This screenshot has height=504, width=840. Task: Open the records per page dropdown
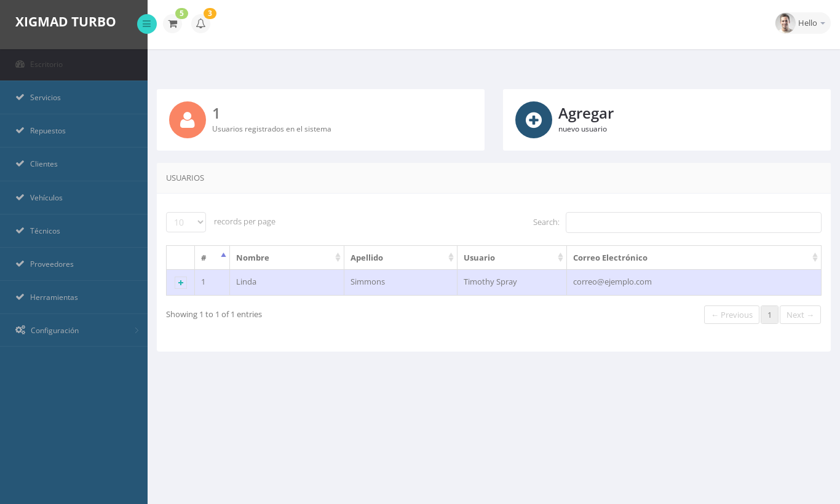coord(186,222)
